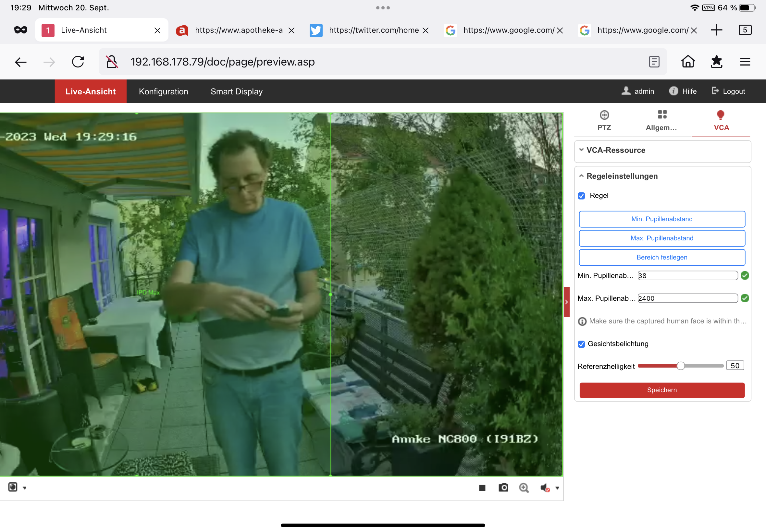Click the browser reload icon
The width and height of the screenshot is (766, 532).
[x=78, y=62]
